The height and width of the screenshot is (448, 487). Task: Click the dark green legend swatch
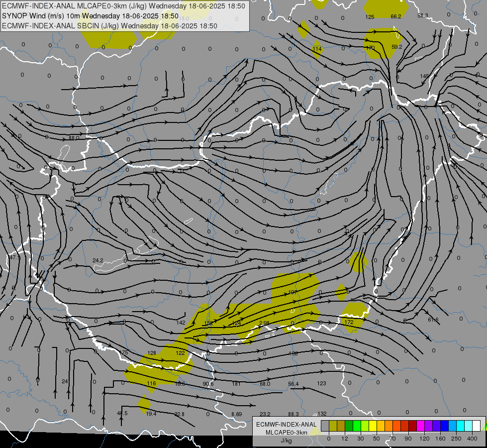(349, 426)
